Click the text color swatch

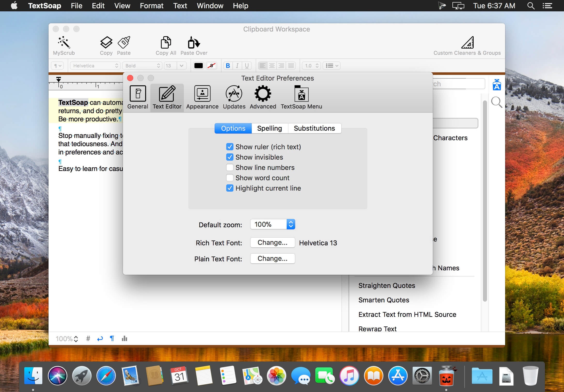198,66
